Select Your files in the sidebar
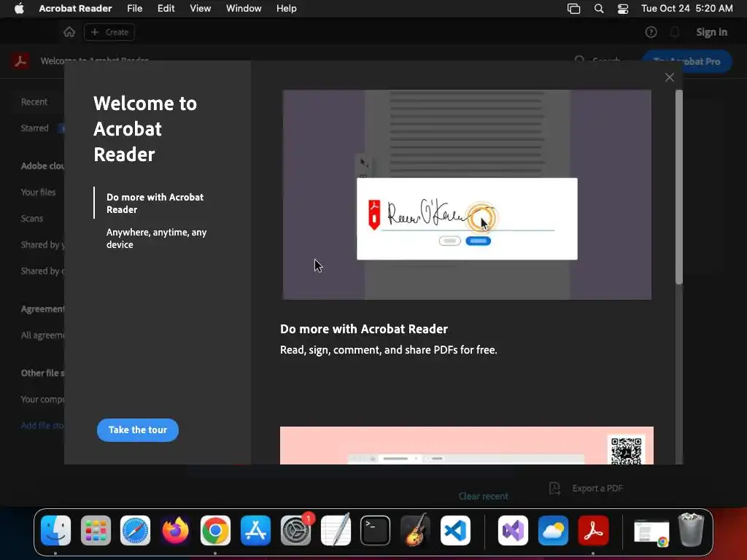 (38, 192)
